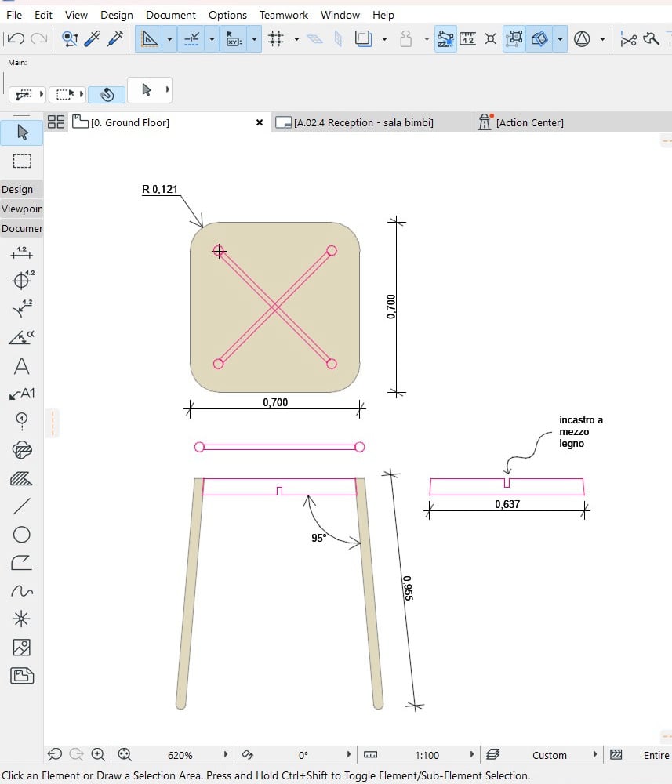Select the Line tool
The width and height of the screenshot is (672, 784).
[21, 506]
